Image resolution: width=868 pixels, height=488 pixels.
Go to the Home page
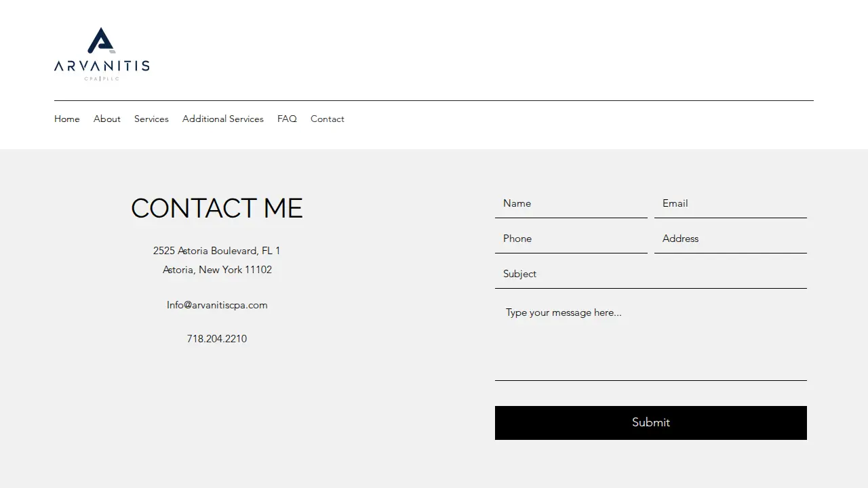(x=67, y=119)
